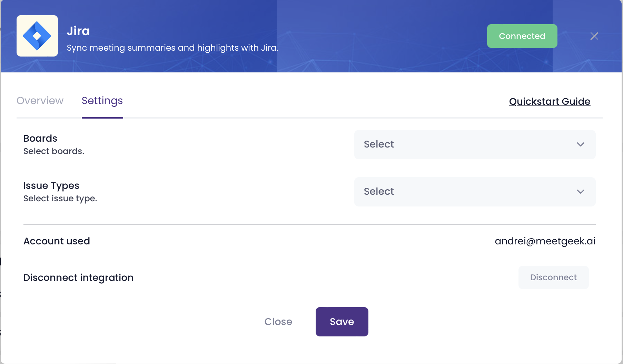Click the green Connected status button

[x=522, y=36]
